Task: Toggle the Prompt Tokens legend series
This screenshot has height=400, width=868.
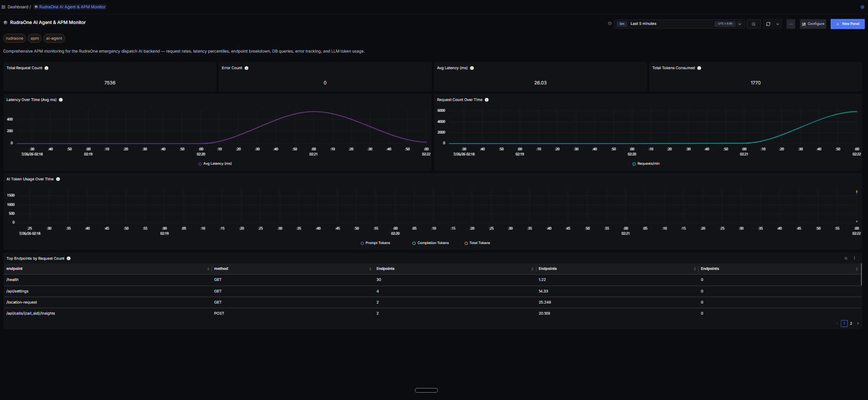Action: pos(375,243)
